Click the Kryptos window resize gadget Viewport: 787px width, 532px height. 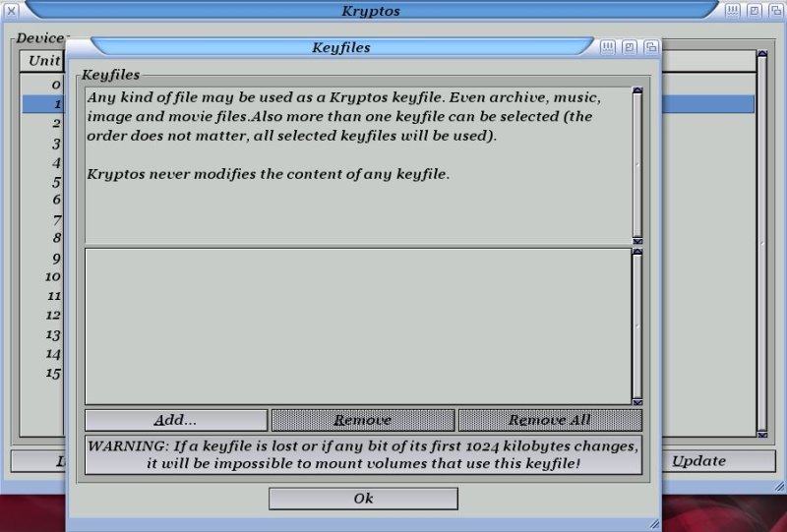coord(779,486)
